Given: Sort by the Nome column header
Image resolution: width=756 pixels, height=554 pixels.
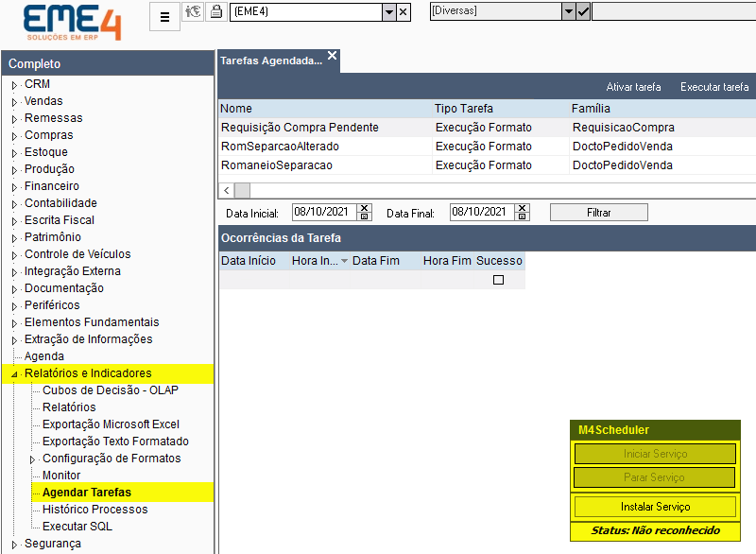Looking at the screenshot, I should pyautogui.click(x=325, y=109).
